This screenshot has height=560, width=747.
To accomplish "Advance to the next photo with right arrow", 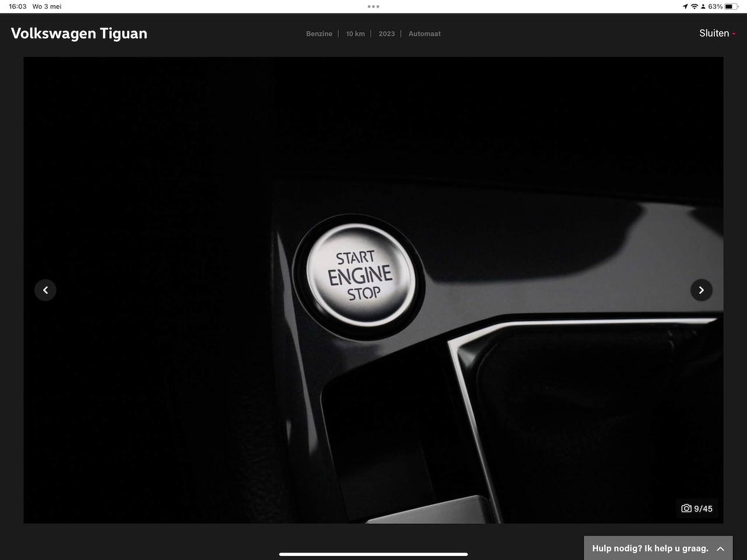I will click(701, 290).
